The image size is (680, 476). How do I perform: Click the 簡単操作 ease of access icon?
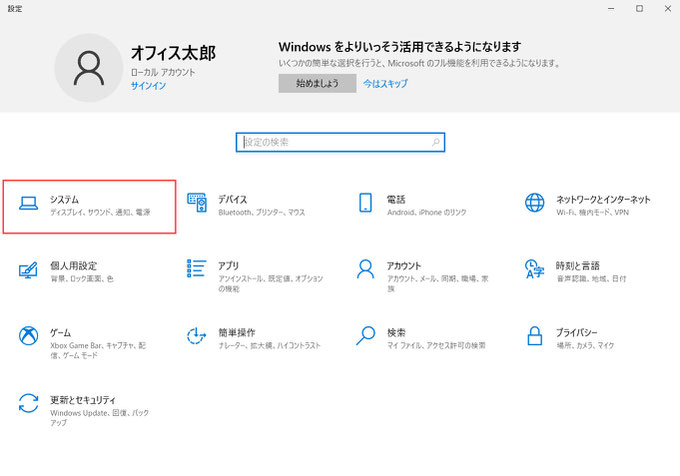(x=196, y=336)
